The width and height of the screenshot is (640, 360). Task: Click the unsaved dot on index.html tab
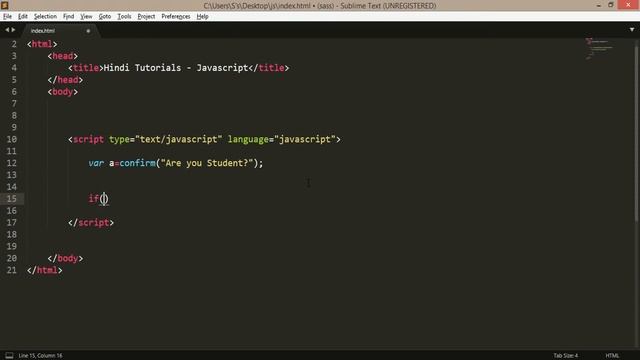[x=88, y=31]
